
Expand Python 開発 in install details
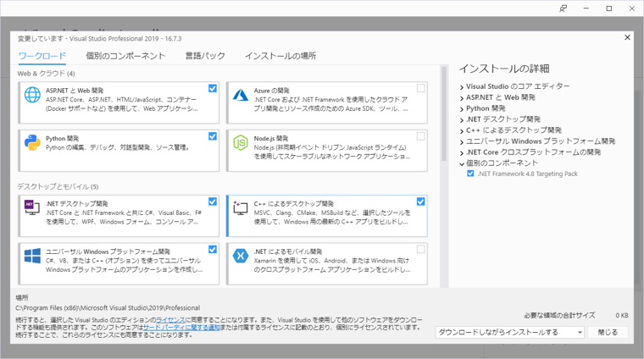(462, 109)
